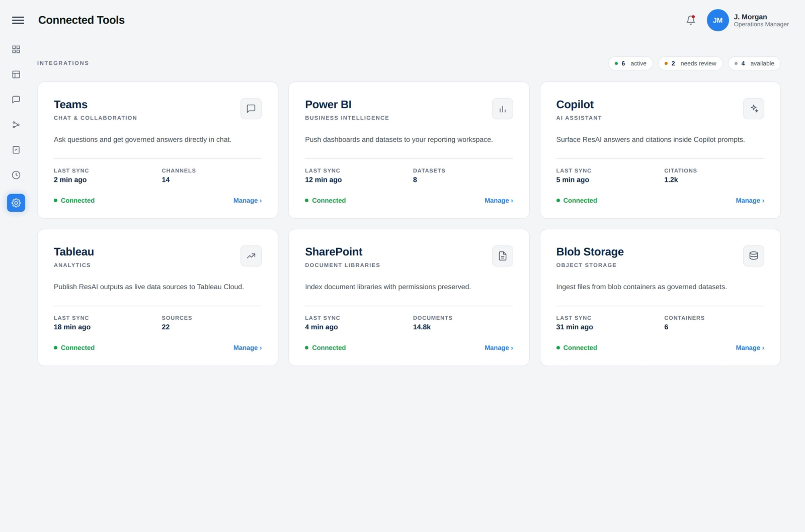
Task: Click the SharePoint document icon
Action: (502, 256)
